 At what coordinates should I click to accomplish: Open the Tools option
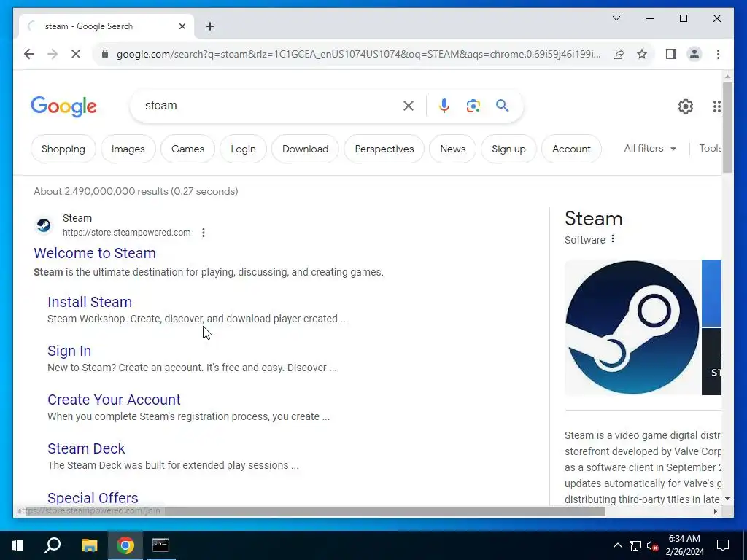click(x=710, y=149)
